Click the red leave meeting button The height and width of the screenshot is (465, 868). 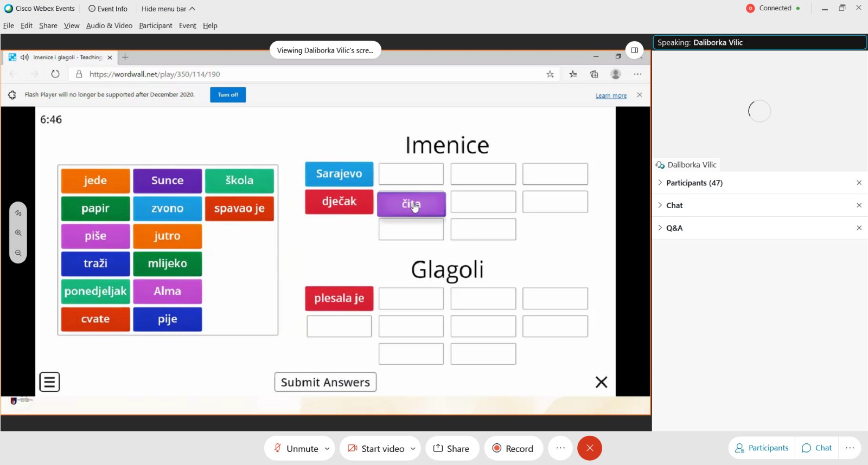click(589, 448)
